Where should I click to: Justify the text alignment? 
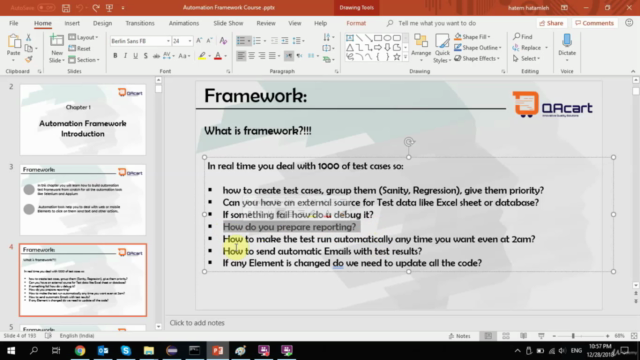pyautogui.click(x=272, y=56)
